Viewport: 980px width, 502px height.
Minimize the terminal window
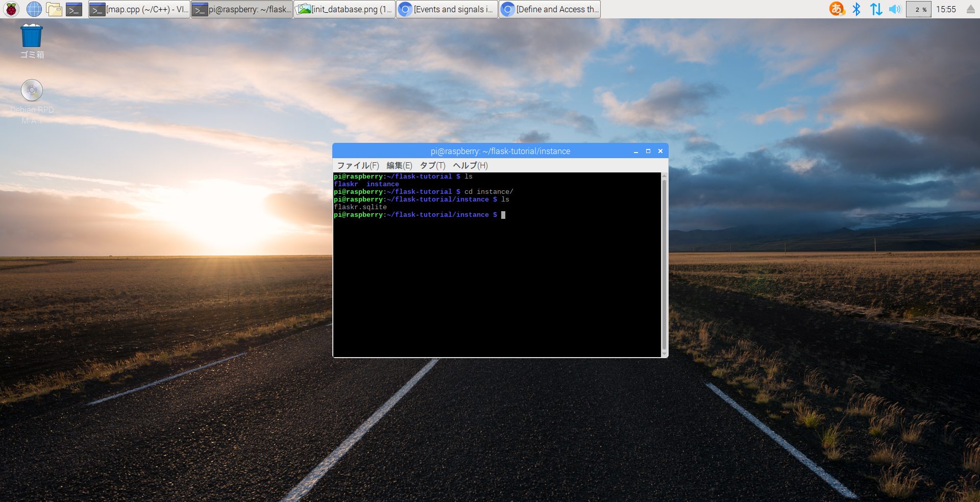coord(636,151)
